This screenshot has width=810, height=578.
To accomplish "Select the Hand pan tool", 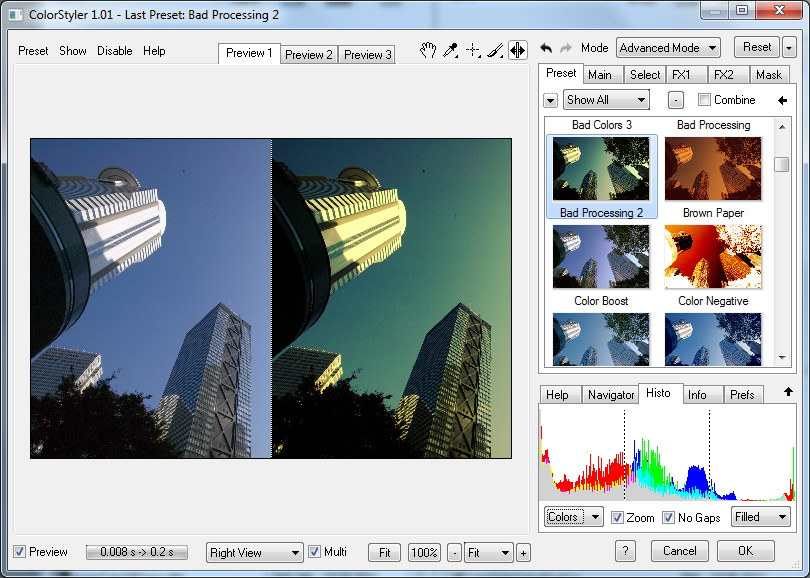I will 428,51.
